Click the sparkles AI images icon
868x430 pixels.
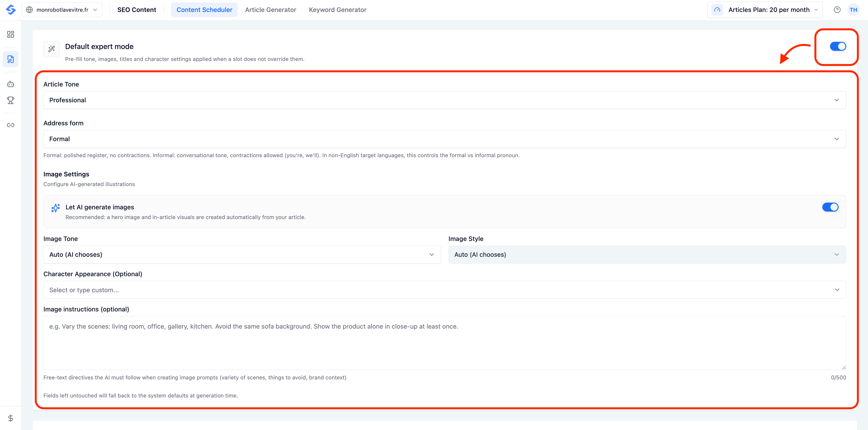click(56, 208)
